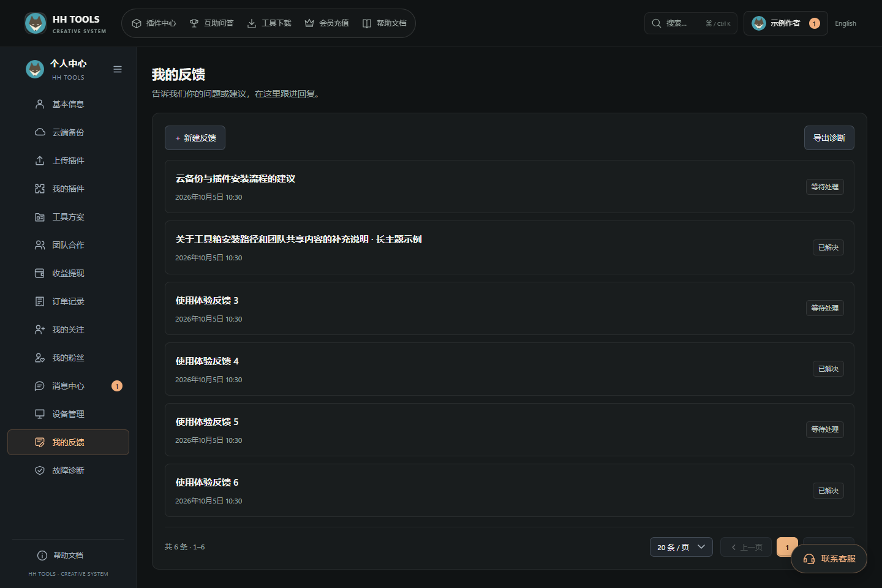Open 订单记录 sidebar item
Image resolution: width=882 pixels, height=588 pixels.
pyautogui.click(x=68, y=301)
